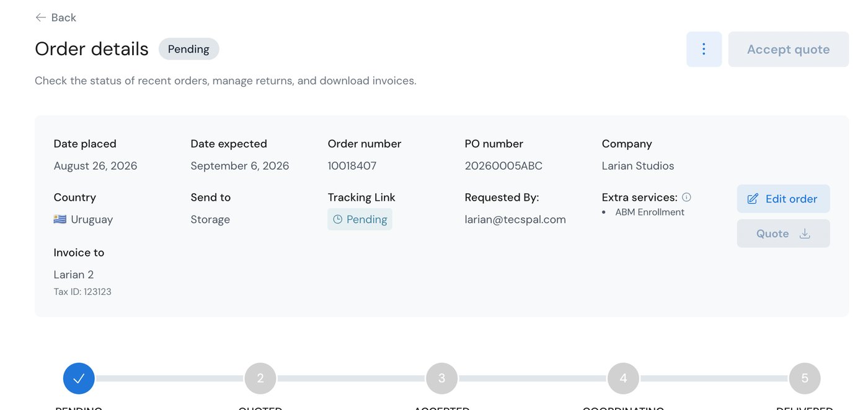Select step 3 circle in progress tracker
The width and height of the screenshot is (868, 410).
[441, 378]
